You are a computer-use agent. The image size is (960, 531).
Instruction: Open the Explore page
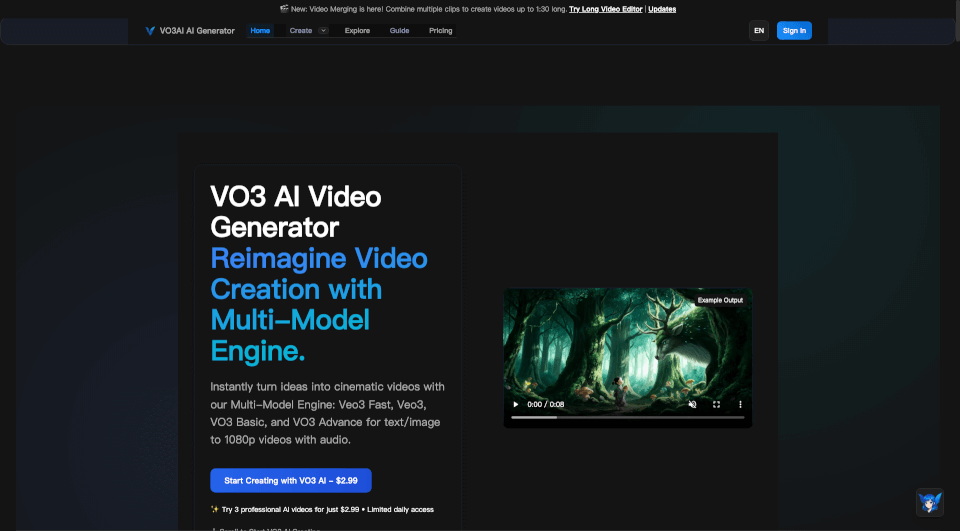coord(357,31)
